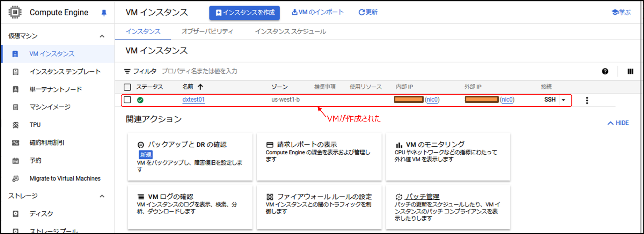Click the SSH connect button for dxtest01
The height and width of the screenshot is (234, 644).
[550, 100]
